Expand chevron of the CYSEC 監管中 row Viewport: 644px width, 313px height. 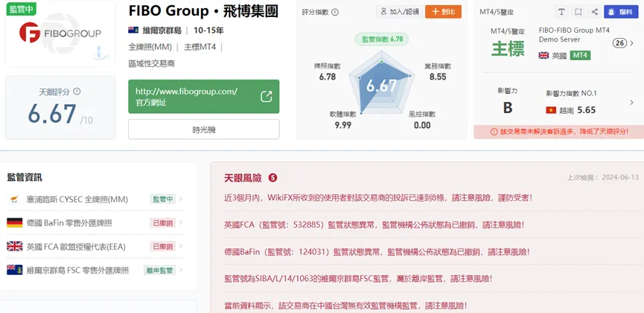point(181,199)
